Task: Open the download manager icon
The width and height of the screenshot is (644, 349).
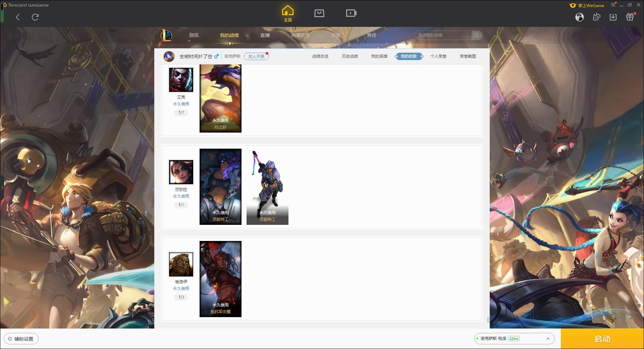Action: pos(613,17)
